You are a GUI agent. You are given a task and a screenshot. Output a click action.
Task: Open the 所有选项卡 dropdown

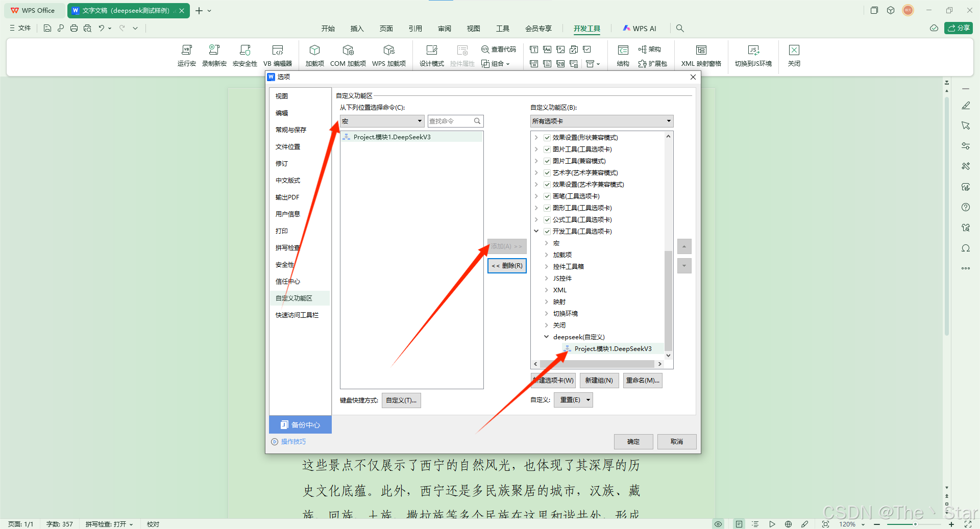(602, 121)
